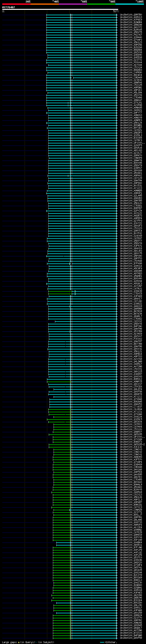Select hit UniRef100_B4FCN0
Screen dimensions: 146x644
(x=131, y=326)
